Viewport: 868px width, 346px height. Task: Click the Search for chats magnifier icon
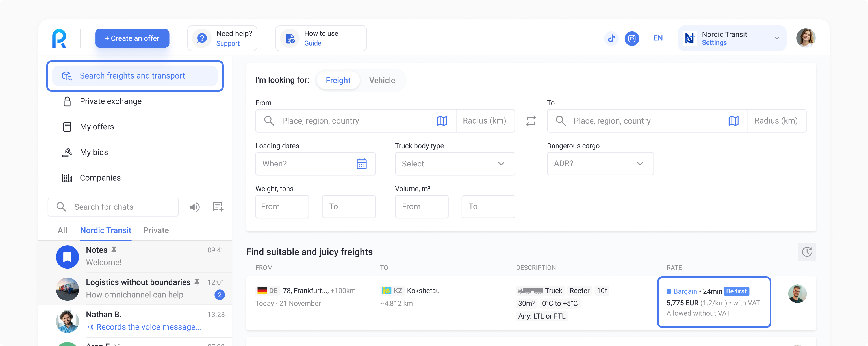pos(61,207)
